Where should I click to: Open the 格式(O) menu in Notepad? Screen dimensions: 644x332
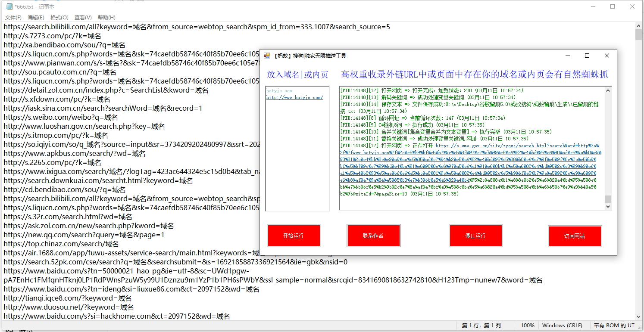59,18
